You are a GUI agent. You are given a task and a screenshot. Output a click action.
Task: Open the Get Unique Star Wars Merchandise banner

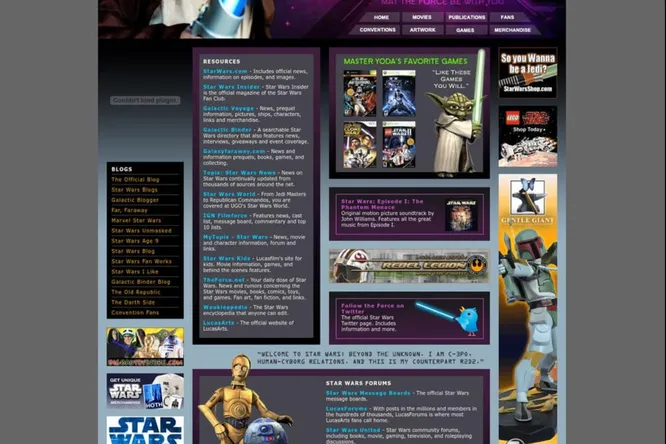(145, 391)
